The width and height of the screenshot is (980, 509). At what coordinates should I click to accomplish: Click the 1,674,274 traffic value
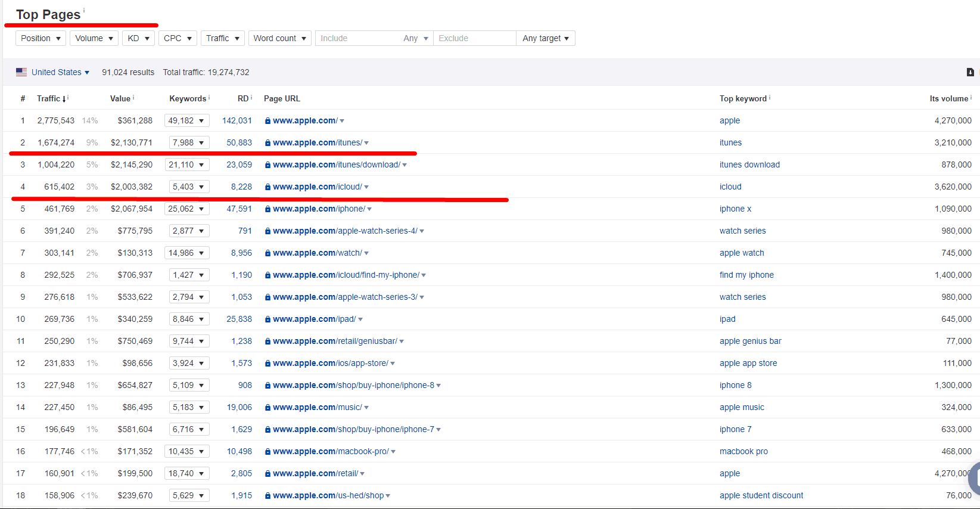[x=56, y=142]
